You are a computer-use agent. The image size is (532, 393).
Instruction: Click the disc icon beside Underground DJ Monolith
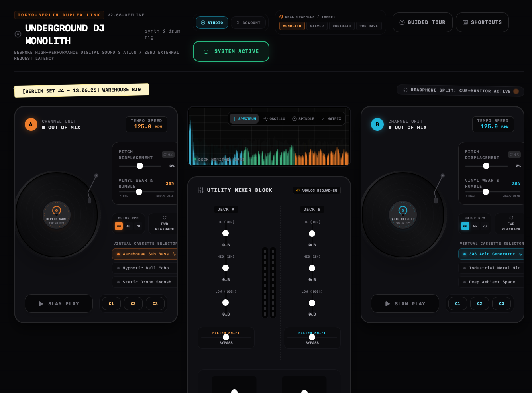click(x=18, y=34)
